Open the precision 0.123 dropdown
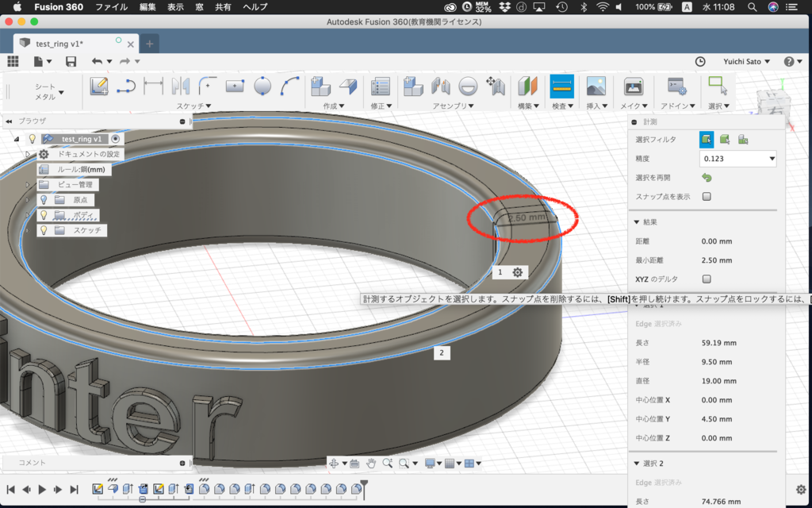The image size is (812, 508). pos(738,159)
